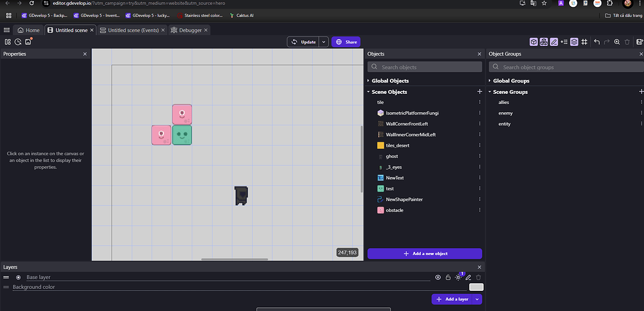Open the dropdown arrow beside Update
The image size is (644, 311).
324,42
